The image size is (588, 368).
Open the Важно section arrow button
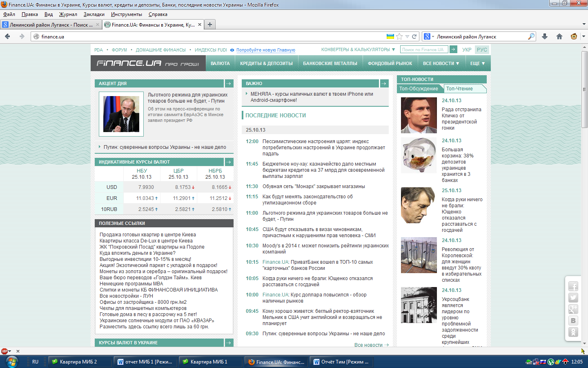384,83
